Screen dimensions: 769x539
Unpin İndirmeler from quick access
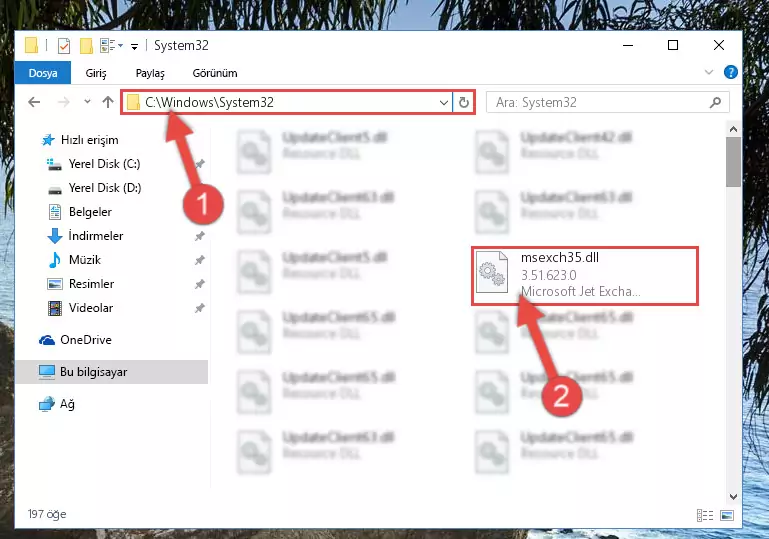pos(200,236)
